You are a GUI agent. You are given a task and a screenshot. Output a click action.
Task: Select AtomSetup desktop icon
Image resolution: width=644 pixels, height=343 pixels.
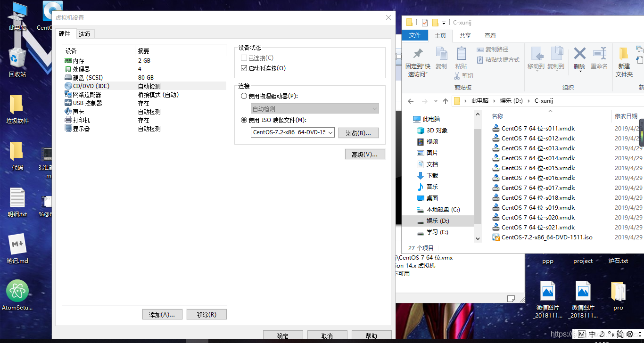(17, 295)
